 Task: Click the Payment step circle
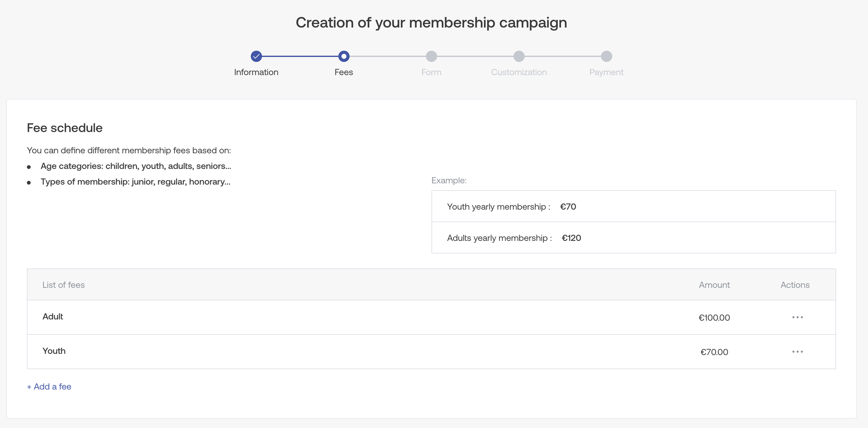click(606, 56)
